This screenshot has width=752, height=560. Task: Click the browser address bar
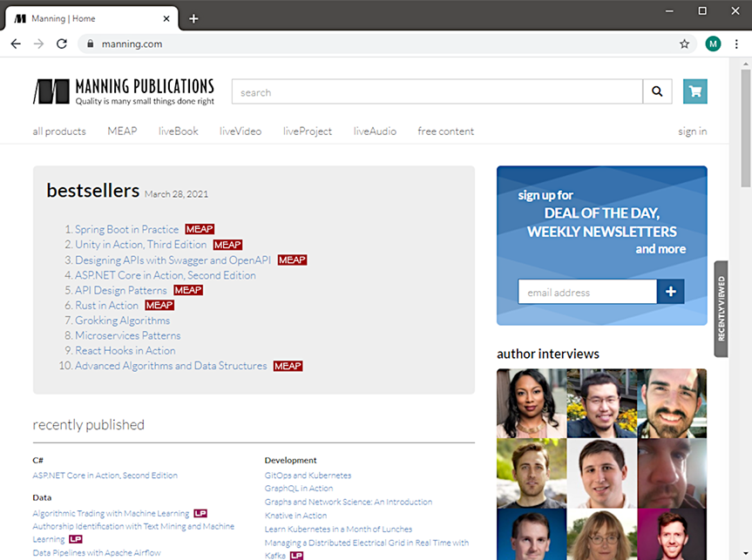[388, 44]
